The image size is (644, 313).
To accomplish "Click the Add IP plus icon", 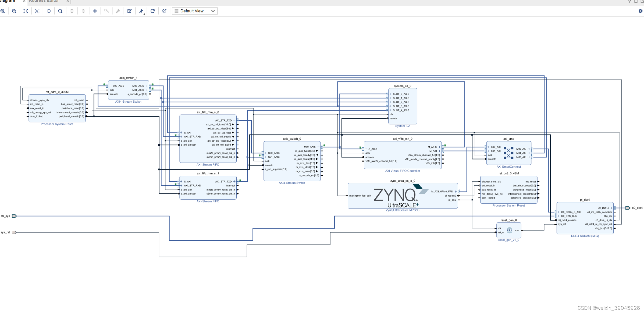I will 95,11.
